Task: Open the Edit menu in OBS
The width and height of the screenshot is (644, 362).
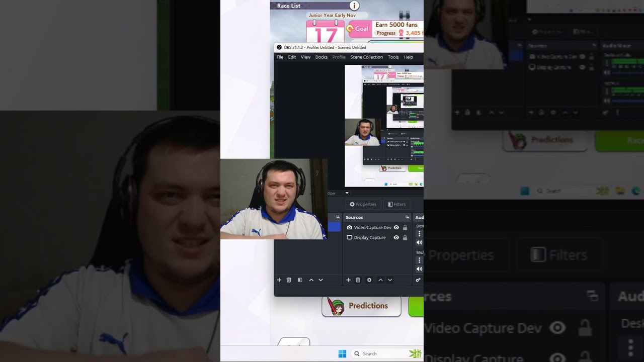Action: 292,57
